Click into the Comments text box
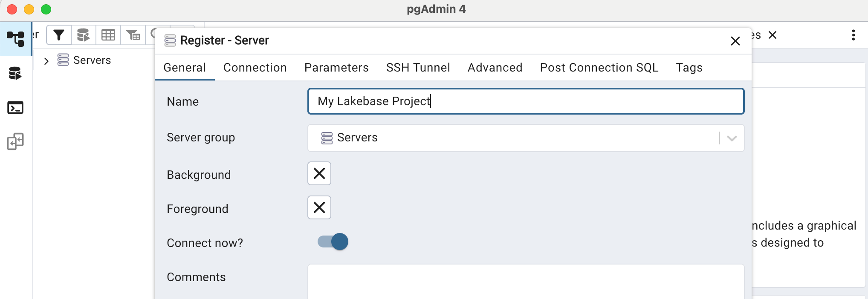Viewport: 868px width, 299px height. 526,281
